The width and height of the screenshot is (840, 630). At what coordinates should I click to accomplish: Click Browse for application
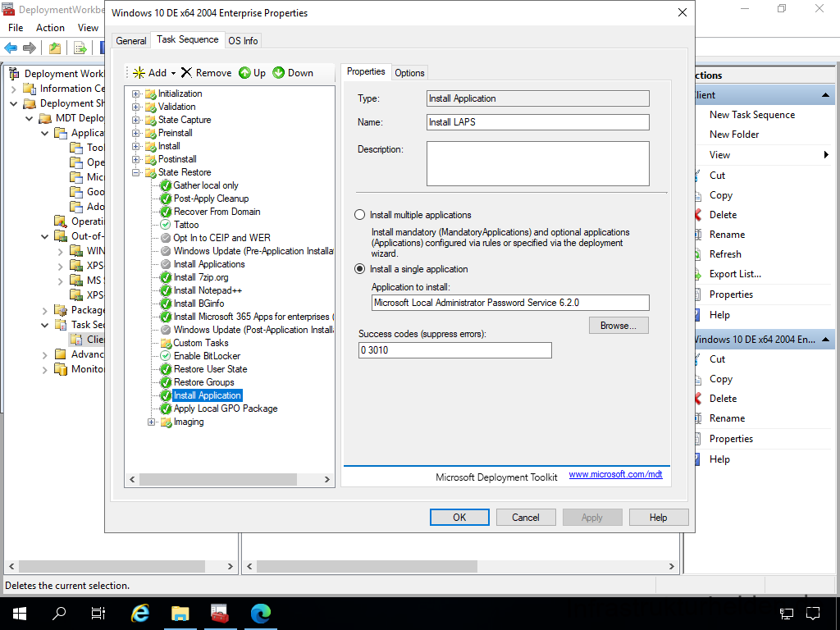pos(619,326)
